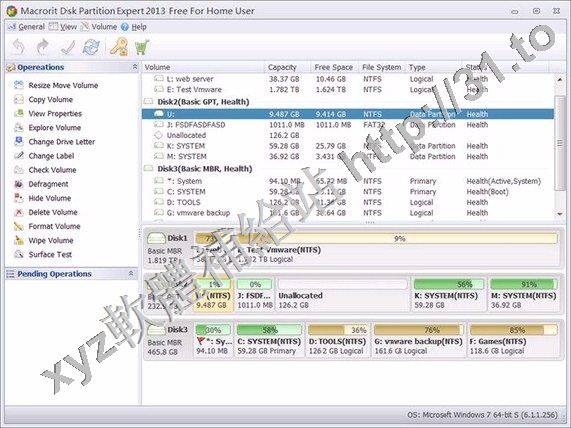Click the Copy Volume icon
Viewport: 571px width, 428px height.
coord(19,99)
